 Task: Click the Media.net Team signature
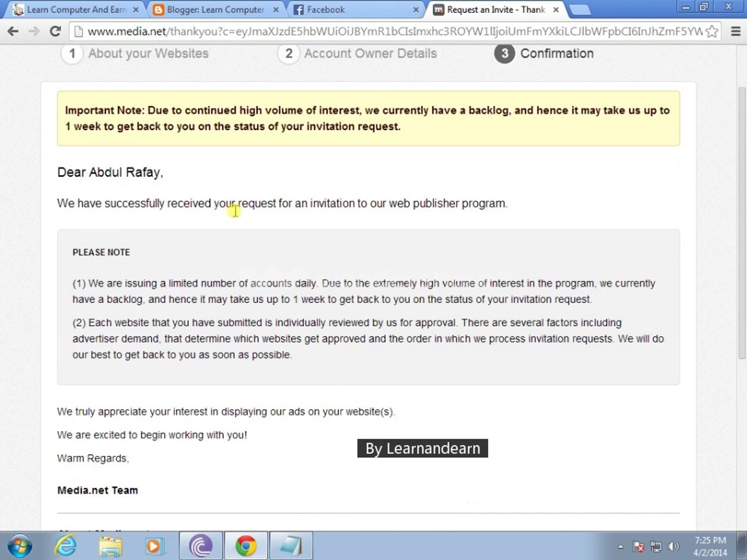click(x=98, y=491)
